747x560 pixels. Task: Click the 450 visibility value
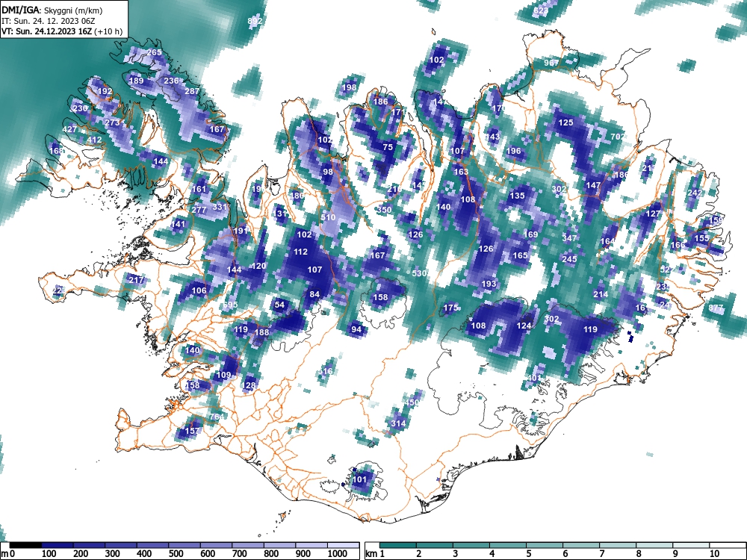tap(412, 402)
